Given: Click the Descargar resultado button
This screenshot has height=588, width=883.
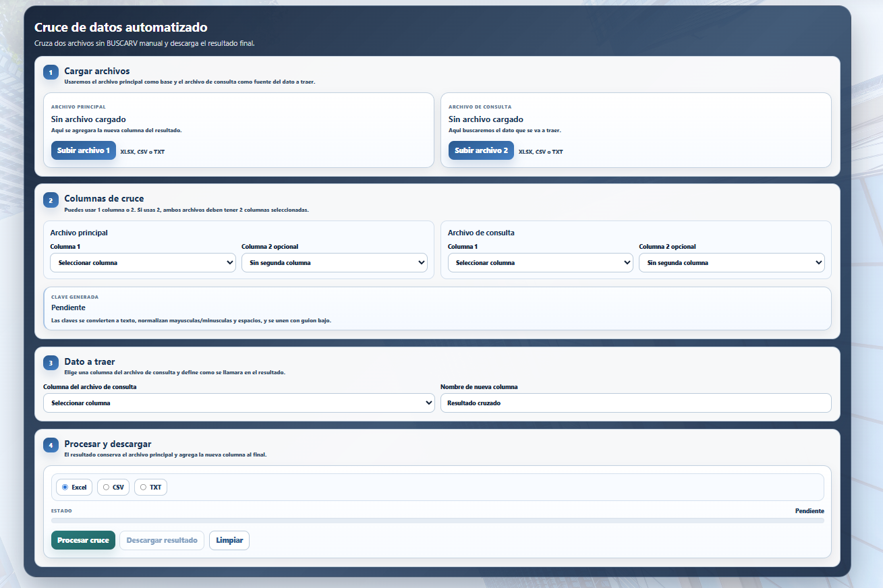Looking at the screenshot, I should point(162,540).
